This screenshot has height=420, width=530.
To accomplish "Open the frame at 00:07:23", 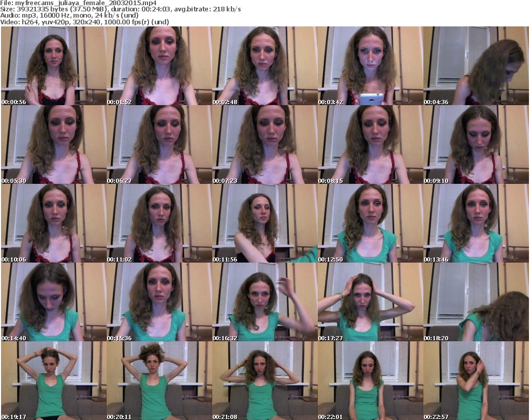I will 264,144.
